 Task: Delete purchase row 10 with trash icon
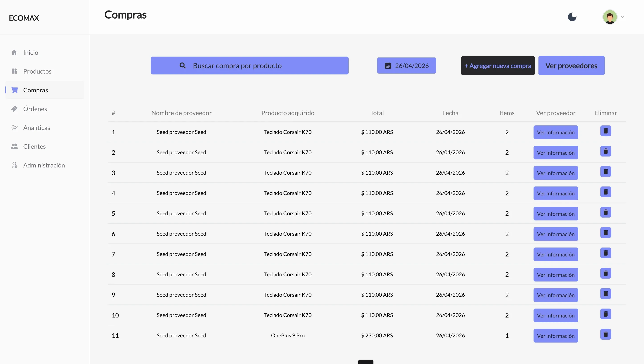606,314
